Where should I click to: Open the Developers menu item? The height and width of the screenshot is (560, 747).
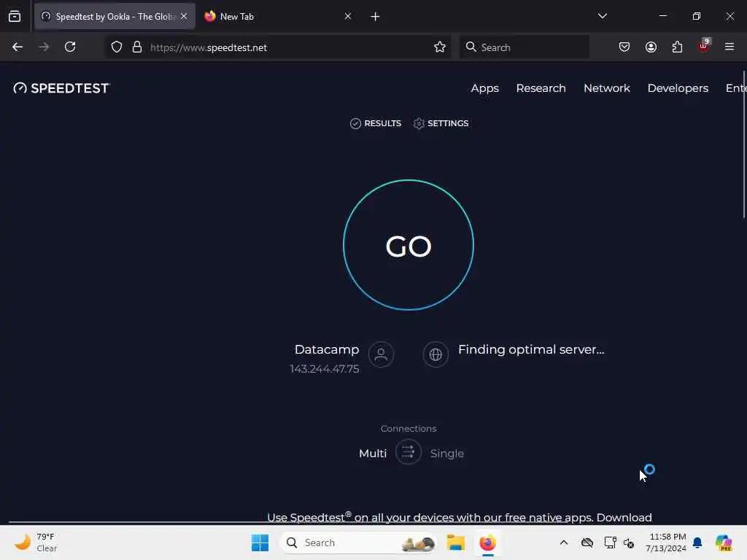pos(678,88)
